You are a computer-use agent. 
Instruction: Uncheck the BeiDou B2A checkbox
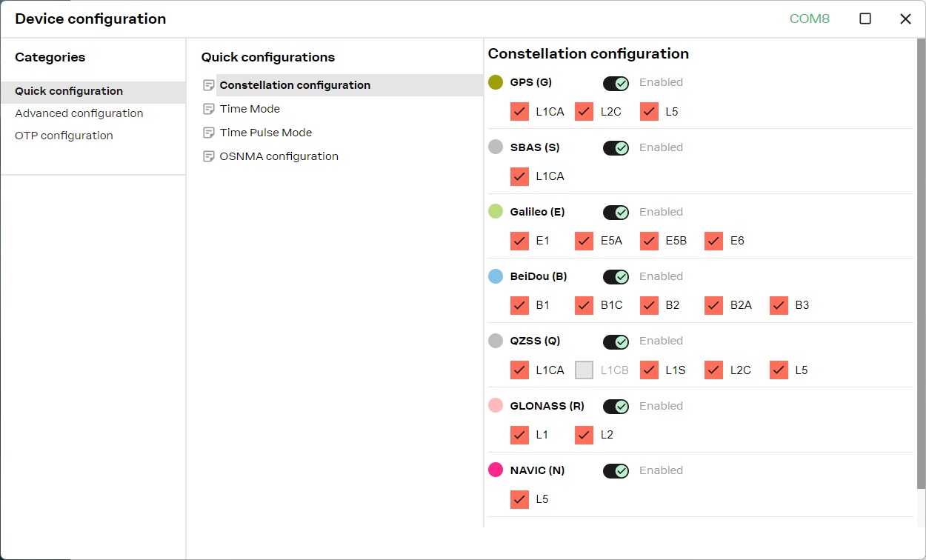tap(713, 305)
